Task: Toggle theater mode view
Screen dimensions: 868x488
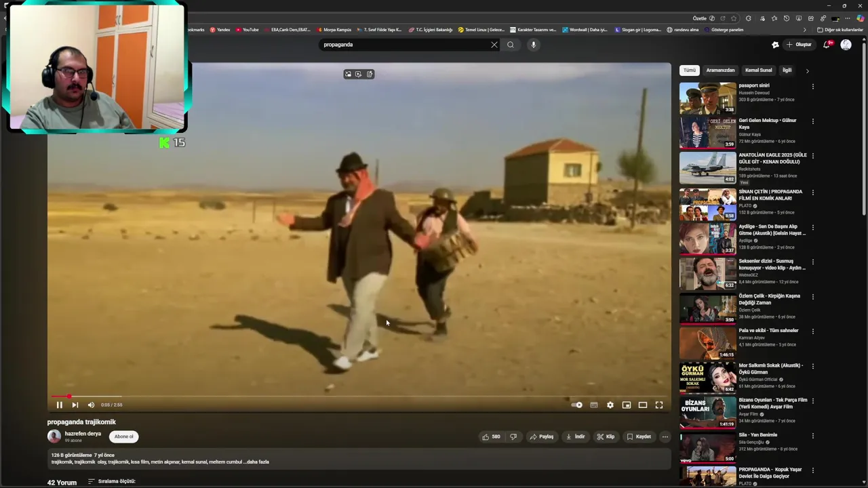Action: [x=642, y=405]
